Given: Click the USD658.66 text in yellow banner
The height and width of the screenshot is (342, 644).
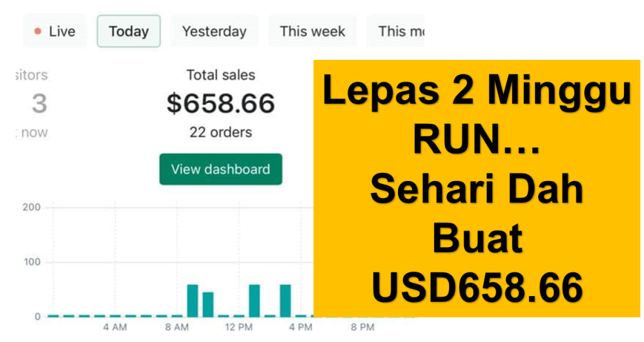Looking at the screenshot, I should (x=477, y=289).
